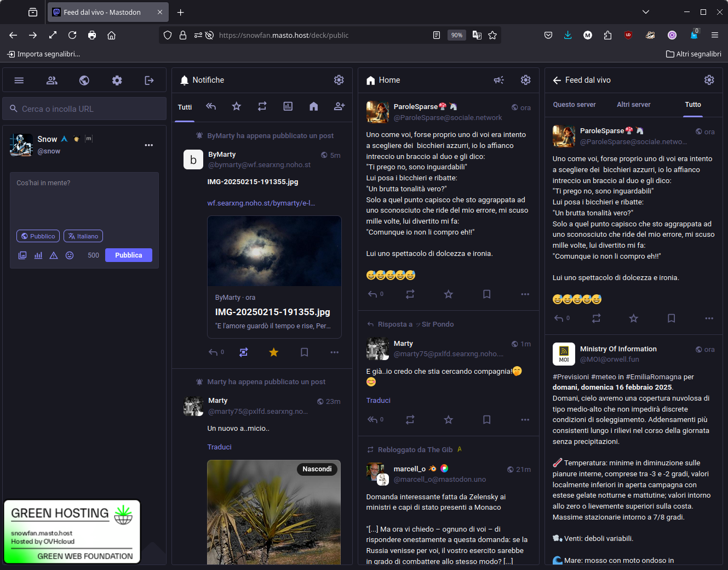This screenshot has height=570, width=728.
Task: Translate Marty's 'Un nuovo a..micio..' post
Action: click(x=220, y=447)
